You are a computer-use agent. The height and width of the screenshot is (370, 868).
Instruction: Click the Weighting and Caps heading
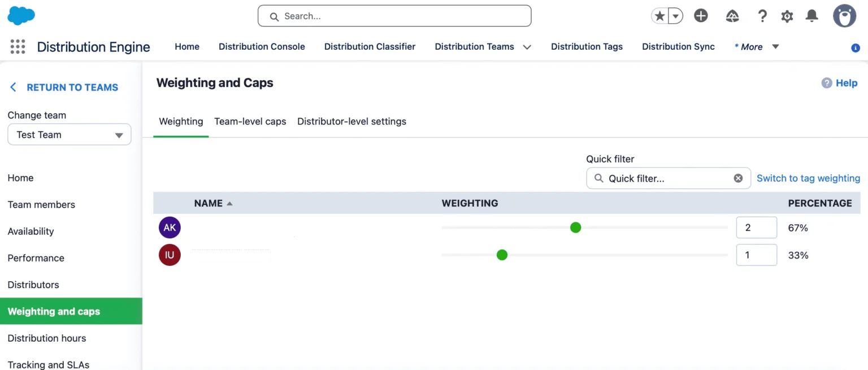pos(215,83)
